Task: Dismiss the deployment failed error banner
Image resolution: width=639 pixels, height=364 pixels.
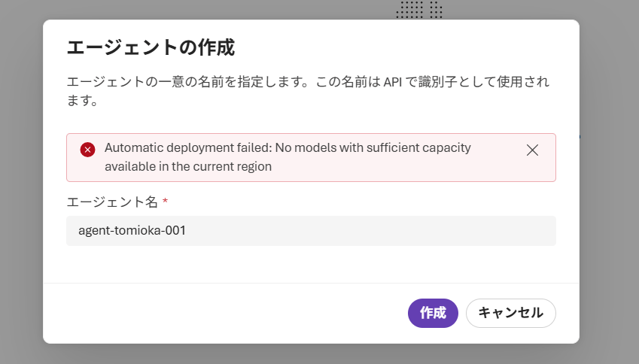Action: coord(532,150)
